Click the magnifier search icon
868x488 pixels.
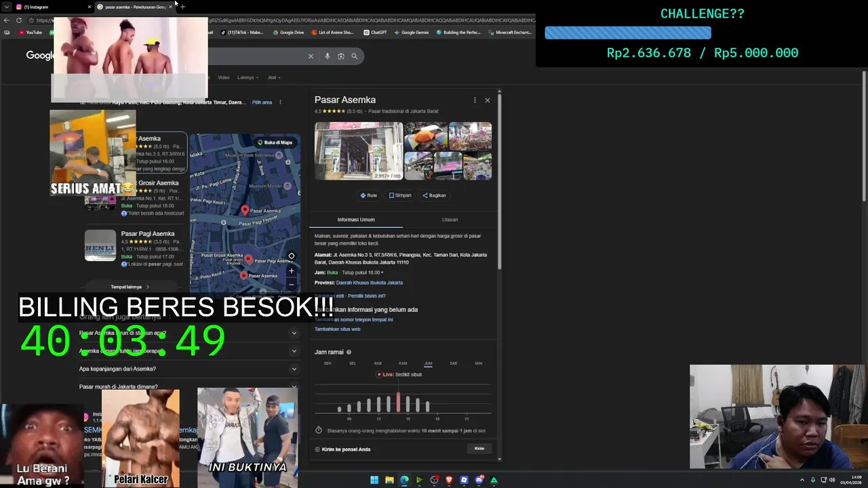354,56
